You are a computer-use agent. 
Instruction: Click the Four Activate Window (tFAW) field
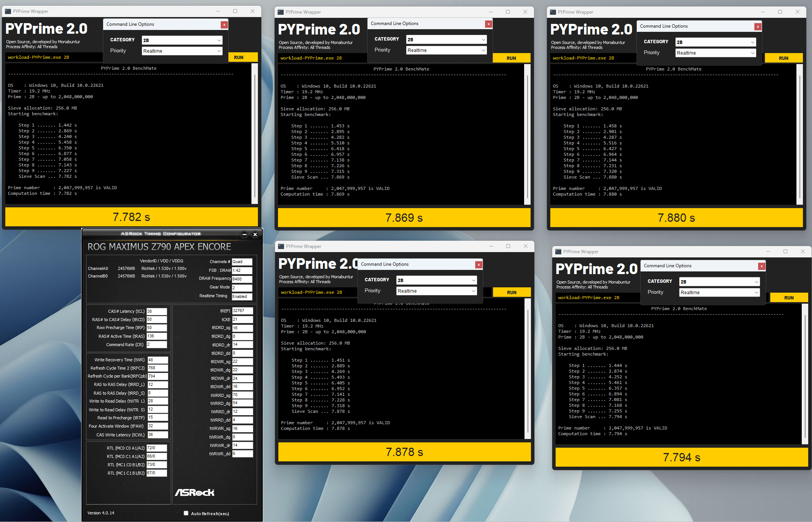pos(158,426)
